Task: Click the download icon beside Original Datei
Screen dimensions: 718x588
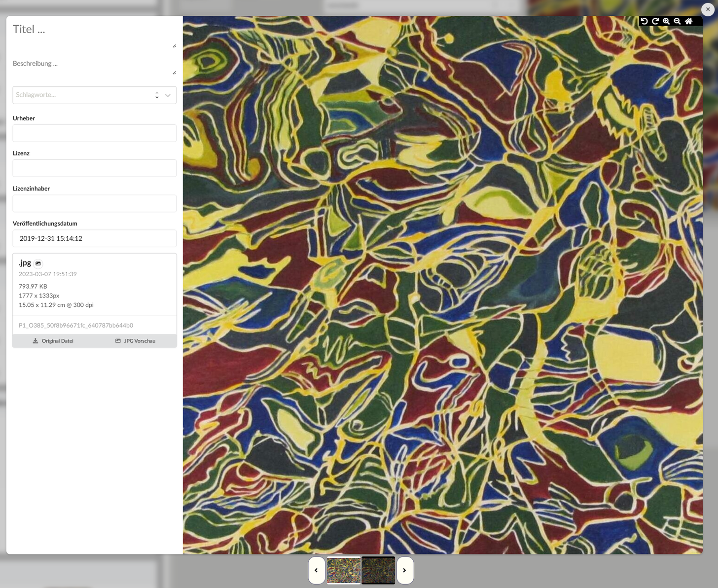Action: [35, 340]
